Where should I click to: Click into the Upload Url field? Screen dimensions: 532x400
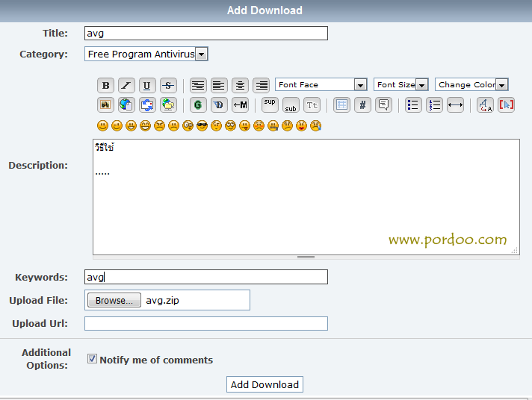point(206,323)
